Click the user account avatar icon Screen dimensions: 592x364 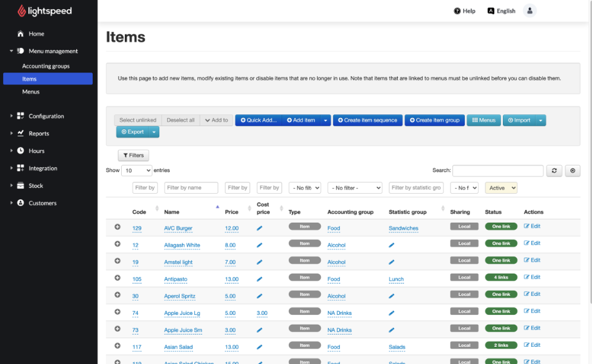click(x=529, y=10)
